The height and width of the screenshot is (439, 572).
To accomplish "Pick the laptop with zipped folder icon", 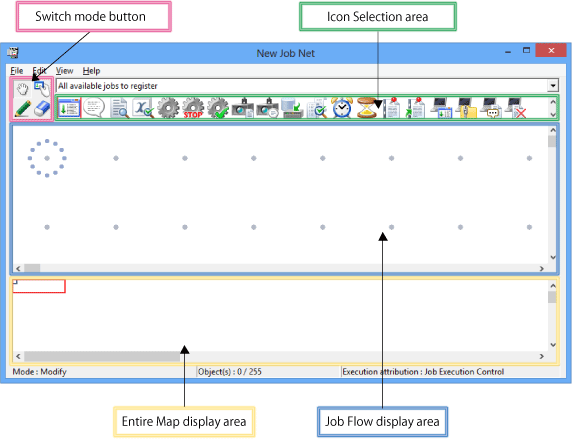I will click(x=466, y=108).
